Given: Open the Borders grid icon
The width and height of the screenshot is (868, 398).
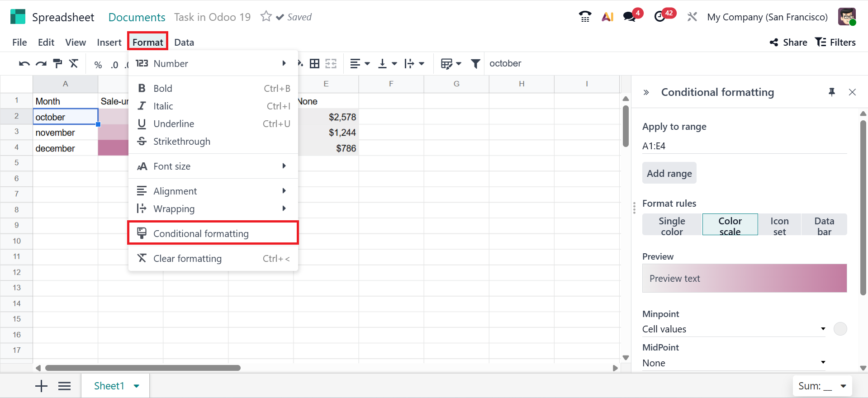Looking at the screenshot, I should pyautogui.click(x=314, y=64).
